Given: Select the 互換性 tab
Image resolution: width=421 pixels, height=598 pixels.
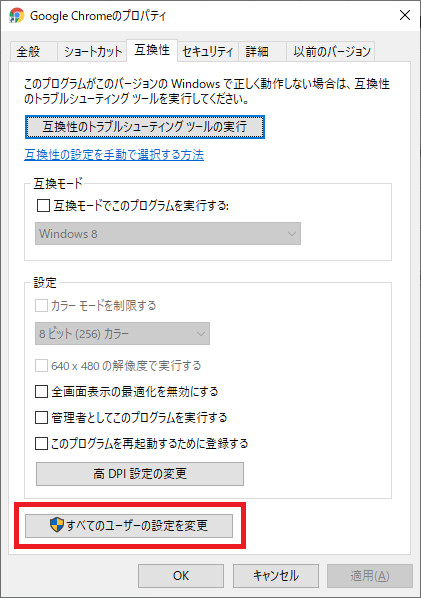Looking at the screenshot, I should pos(152,50).
